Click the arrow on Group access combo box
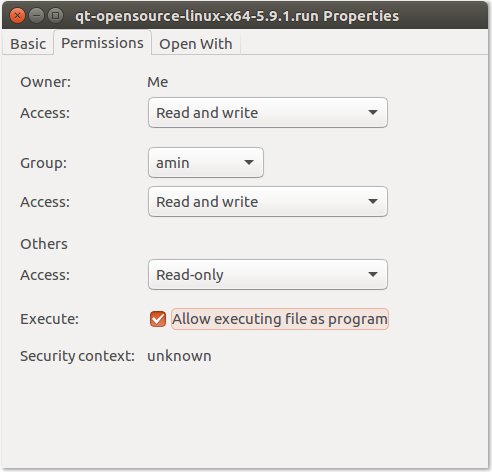Screen dimensions: 492x472 click(373, 202)
